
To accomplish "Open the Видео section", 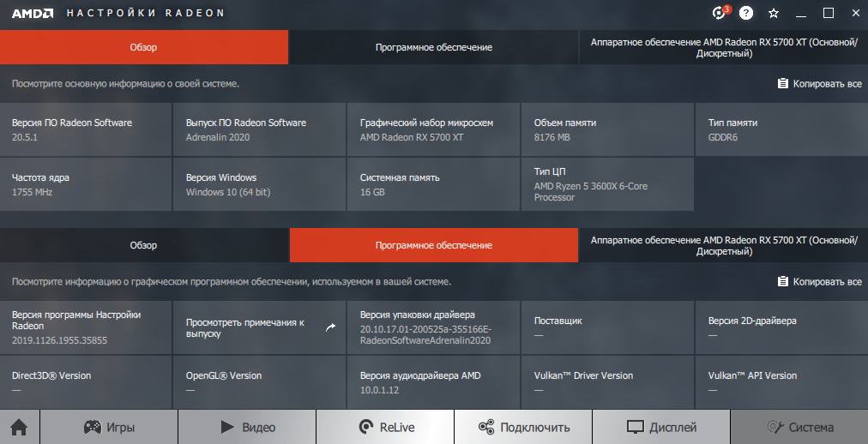I will [247, 427].
